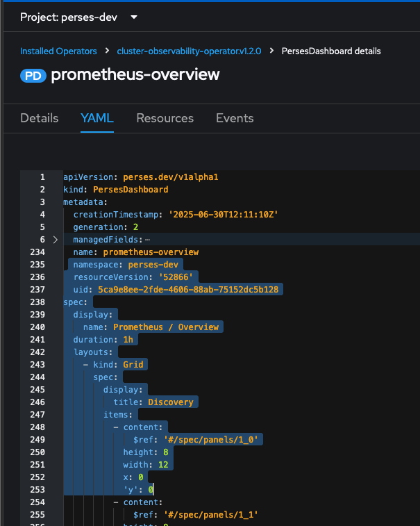Click line number 1 in editor gutter
The height and width of the screenshot is (526, 420).
pos(42,177)
